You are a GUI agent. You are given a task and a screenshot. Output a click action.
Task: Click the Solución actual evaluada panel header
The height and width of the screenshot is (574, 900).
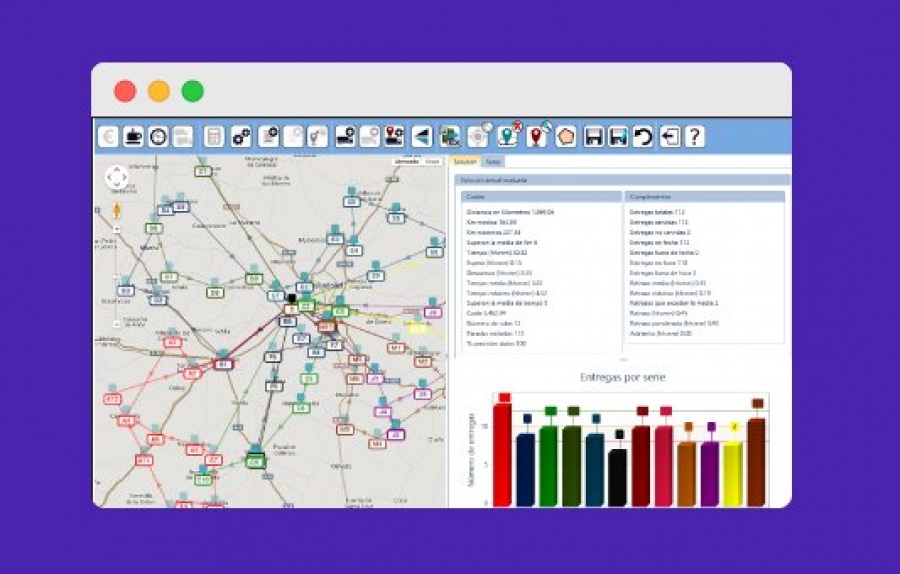pos(622,180)
